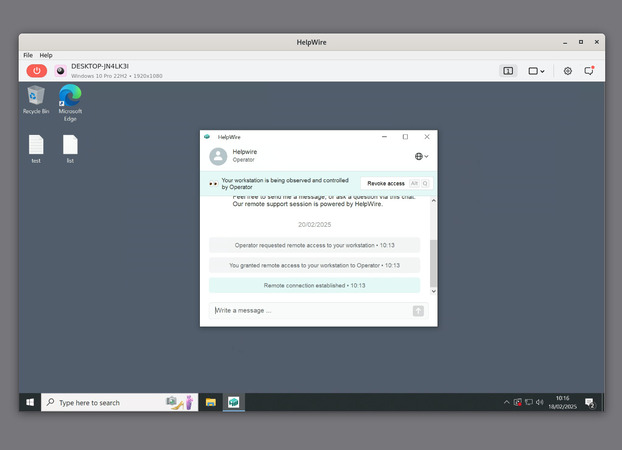622x450 pixels.
Task: Click the volume speaker tray icon
Action: (x=539, y=402)
